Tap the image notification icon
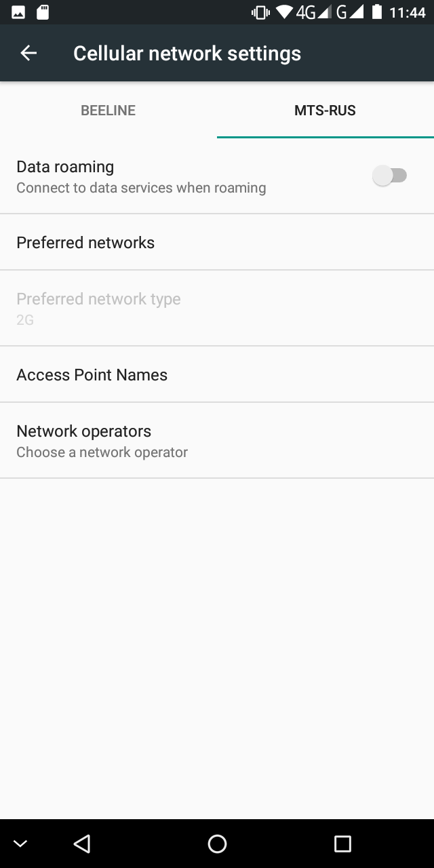 (x=18, y=12)
